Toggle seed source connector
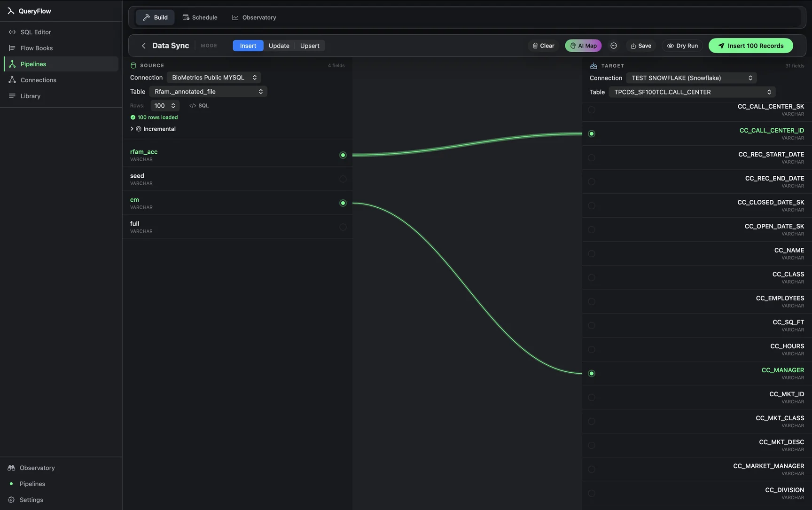The width and height of the screenshot is (812, 510). 343,179
